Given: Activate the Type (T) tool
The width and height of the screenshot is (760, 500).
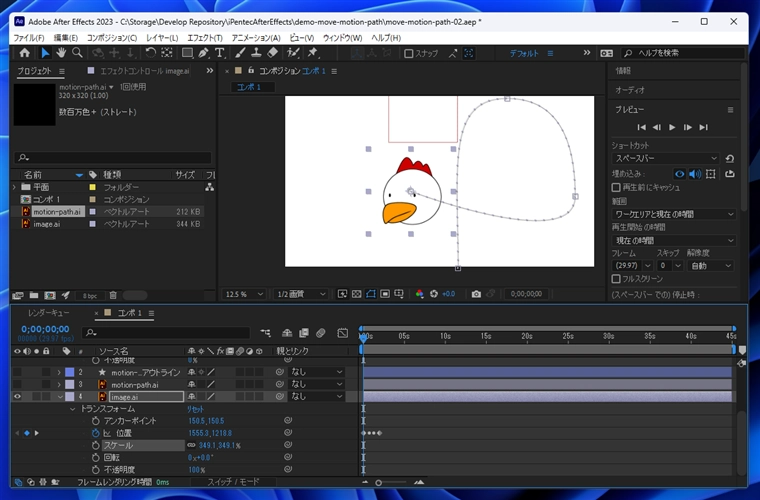Looking at the screenshot, I should 220,53.
